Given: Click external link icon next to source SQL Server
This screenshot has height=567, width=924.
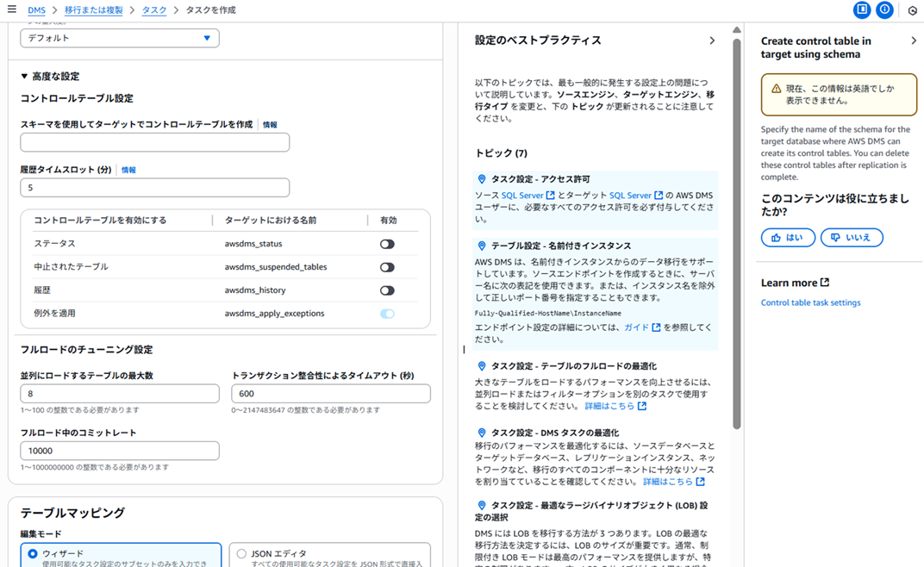Looking at the screenshot, I should [551, 195].
